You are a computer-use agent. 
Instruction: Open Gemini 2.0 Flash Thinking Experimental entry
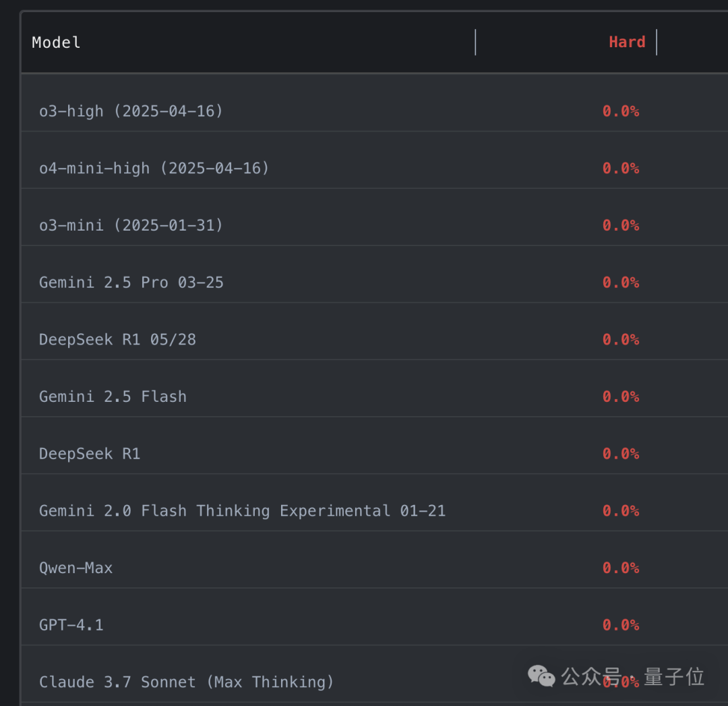[x=242, y=511]
